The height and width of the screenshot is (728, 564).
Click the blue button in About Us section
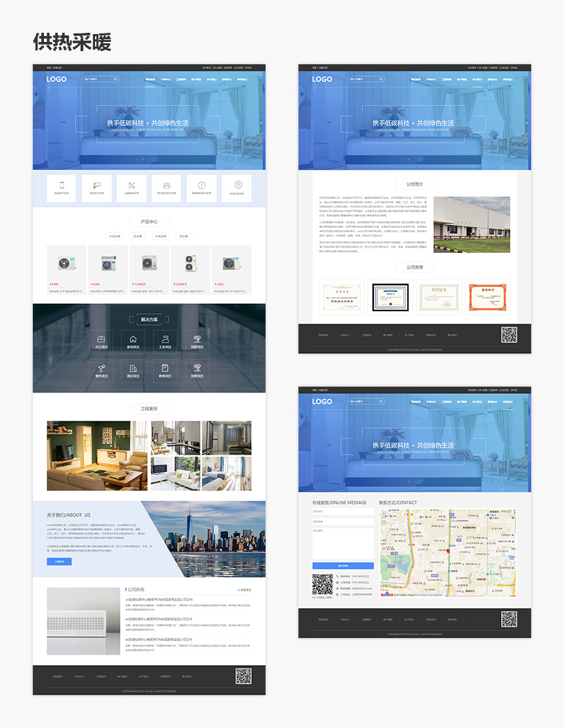click(x=59, y=562)
